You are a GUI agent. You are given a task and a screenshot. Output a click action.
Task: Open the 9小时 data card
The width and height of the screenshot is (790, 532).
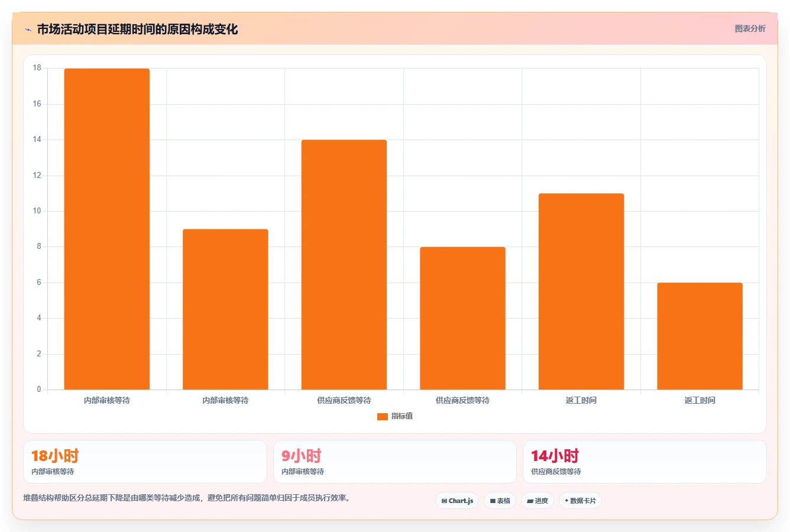[x=395, y=462]
